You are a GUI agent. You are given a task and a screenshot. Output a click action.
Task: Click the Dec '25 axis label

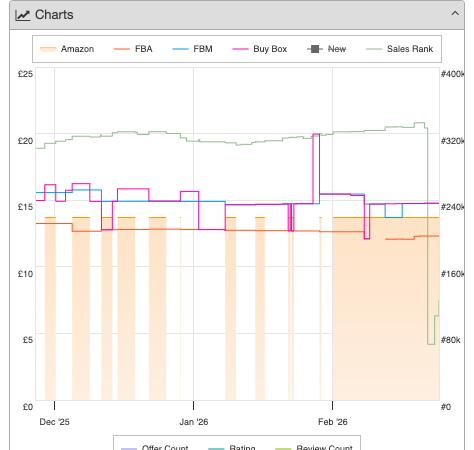[x=54, y=422]
